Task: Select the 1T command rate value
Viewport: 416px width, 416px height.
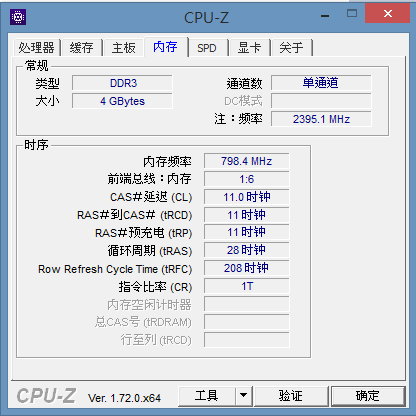Action: [x=247, y=286]
